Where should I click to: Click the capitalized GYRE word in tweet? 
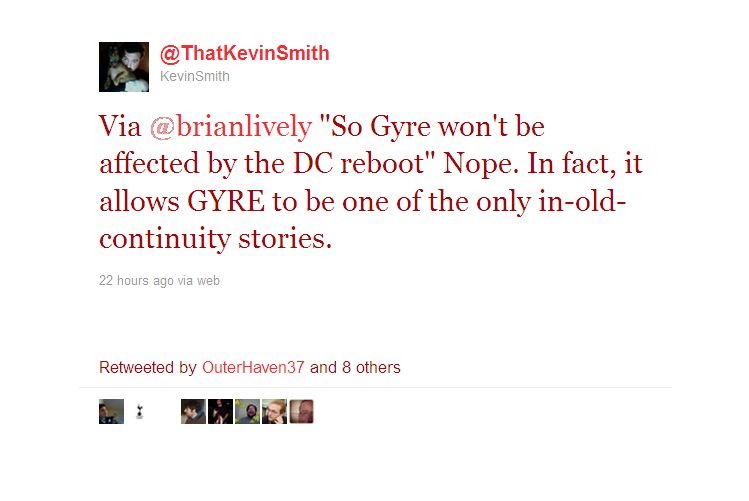(x=225, y=201)
